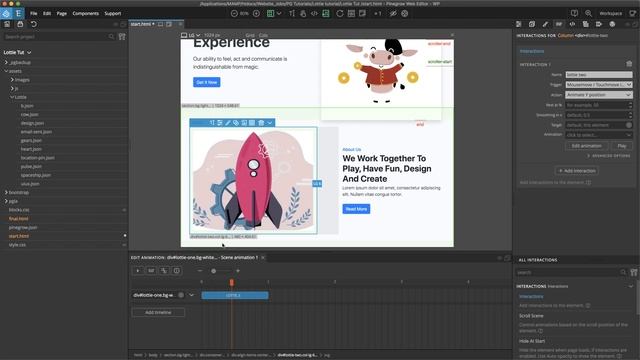Click the Play button in Interaction 1

(x=622, y=146)
